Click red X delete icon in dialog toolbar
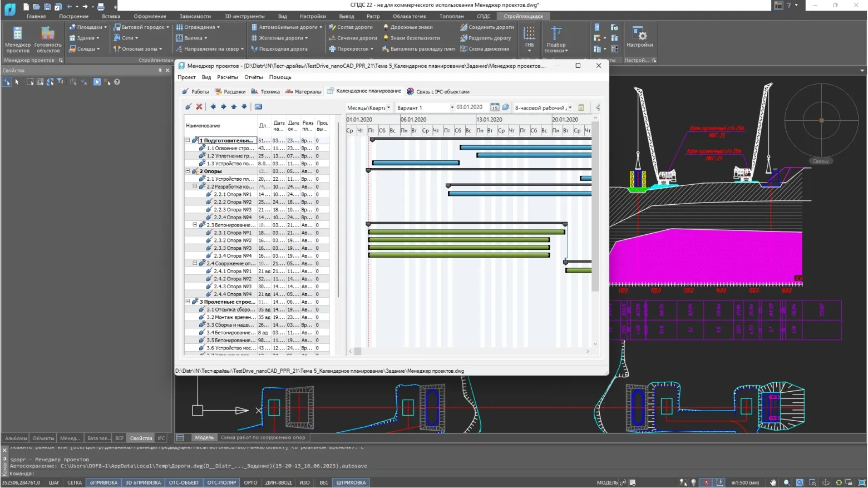 (x=199, y=107)
